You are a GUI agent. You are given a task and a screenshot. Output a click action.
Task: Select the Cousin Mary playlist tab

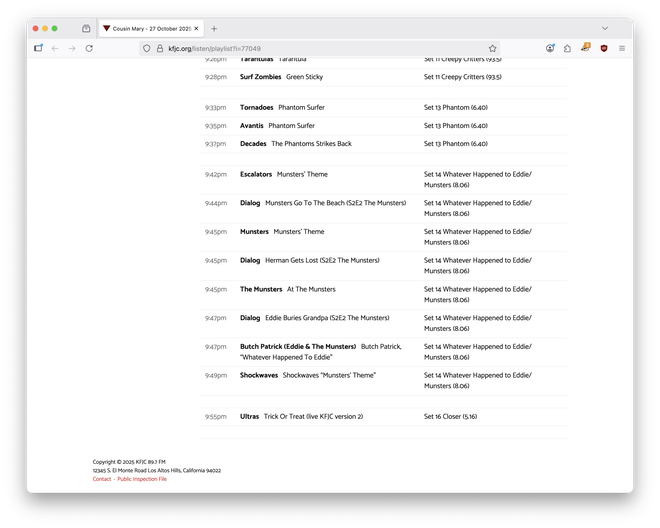[145, 29]
